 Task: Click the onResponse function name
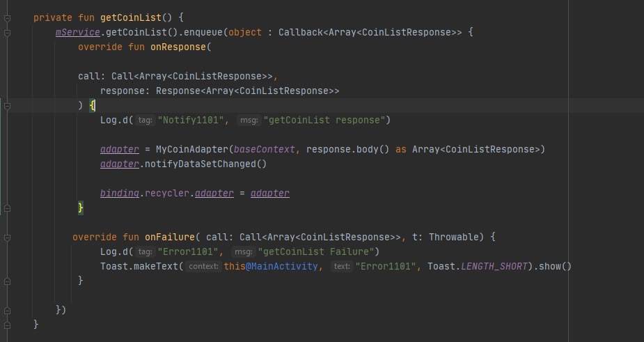pyautogui.click(x=178, y=47)
